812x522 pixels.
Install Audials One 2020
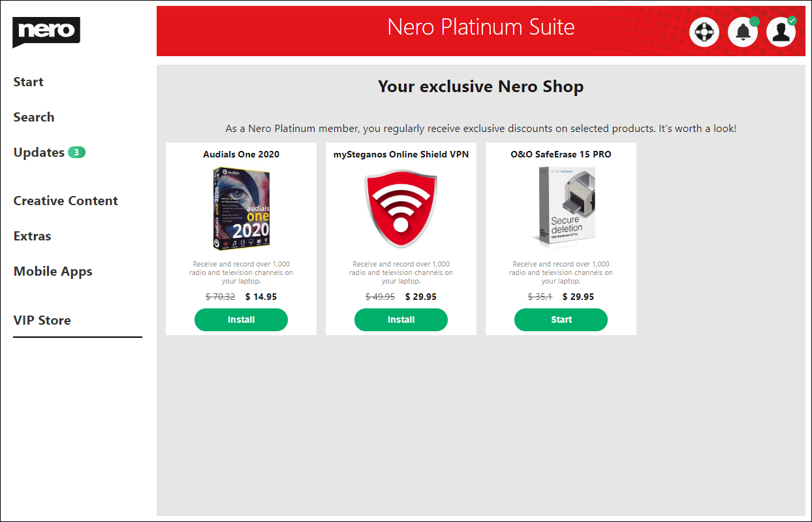241,319
